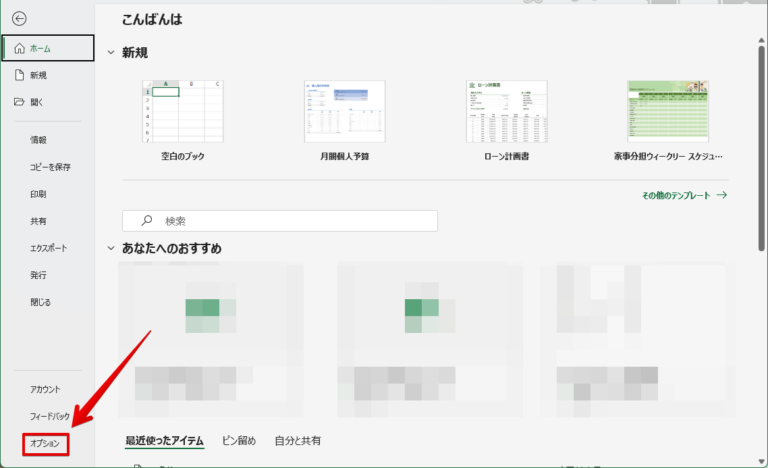Collapse the 新規 section chevron
Screen dimensions: 768x468
(111, 53)
